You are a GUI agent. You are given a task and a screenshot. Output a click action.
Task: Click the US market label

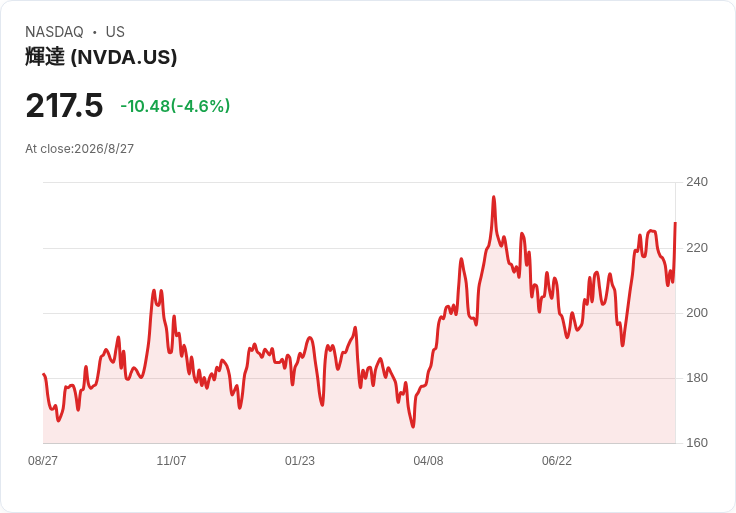115,32
